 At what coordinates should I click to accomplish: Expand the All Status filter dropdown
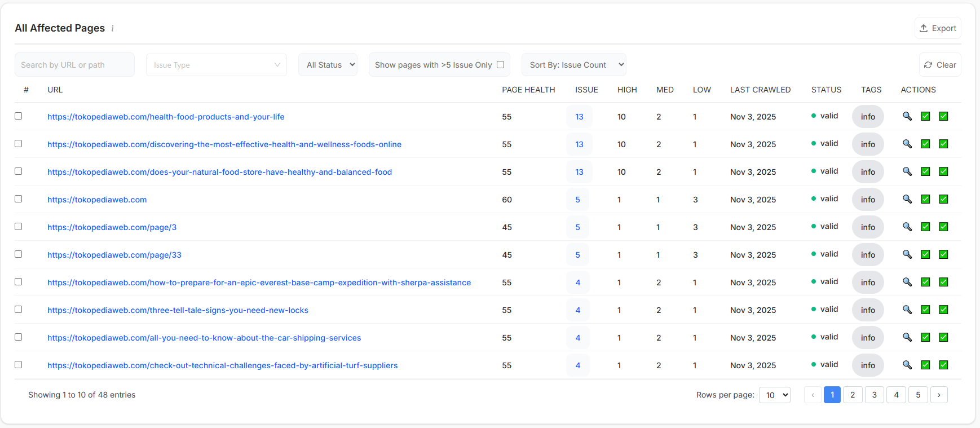(x=328, y=65)
